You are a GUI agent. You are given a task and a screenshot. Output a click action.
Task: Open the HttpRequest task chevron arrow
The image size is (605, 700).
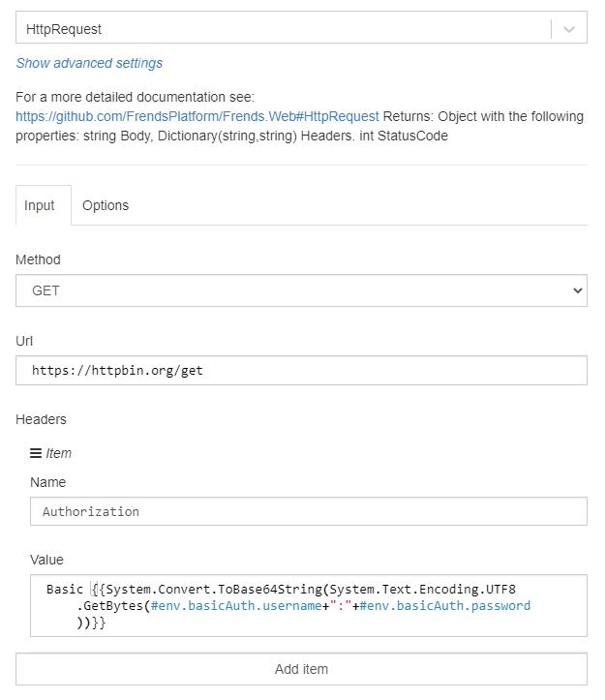[569, 29]
